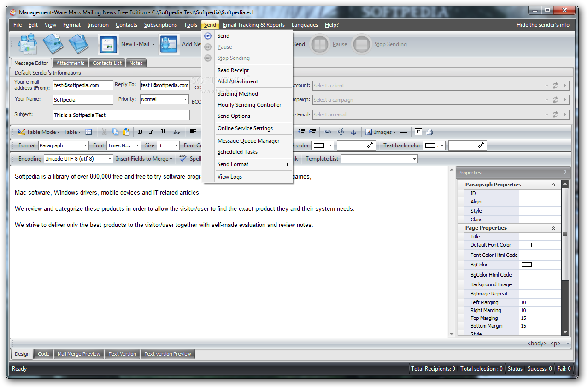Toggle show paragraph marks icon

pos(418,132)
